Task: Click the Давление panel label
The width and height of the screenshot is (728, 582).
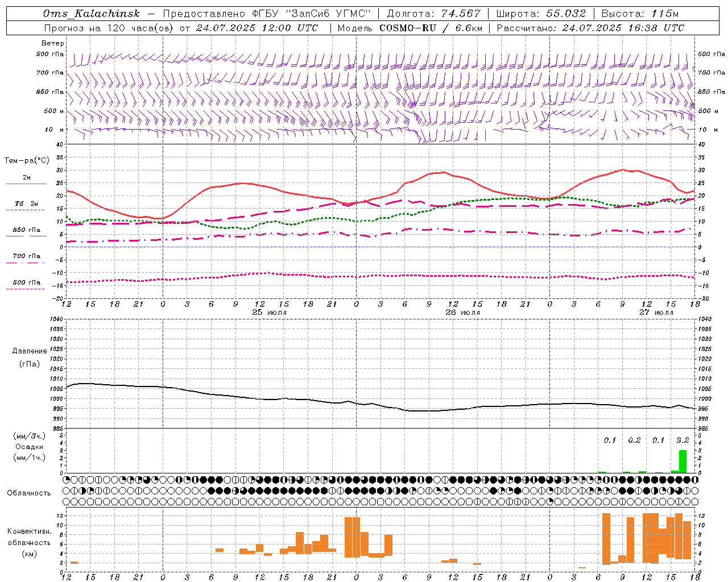Action: (30, 351)
